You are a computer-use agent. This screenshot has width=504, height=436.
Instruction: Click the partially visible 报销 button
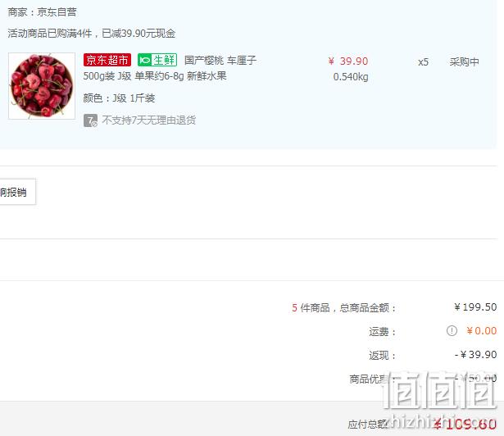[17, 192]
